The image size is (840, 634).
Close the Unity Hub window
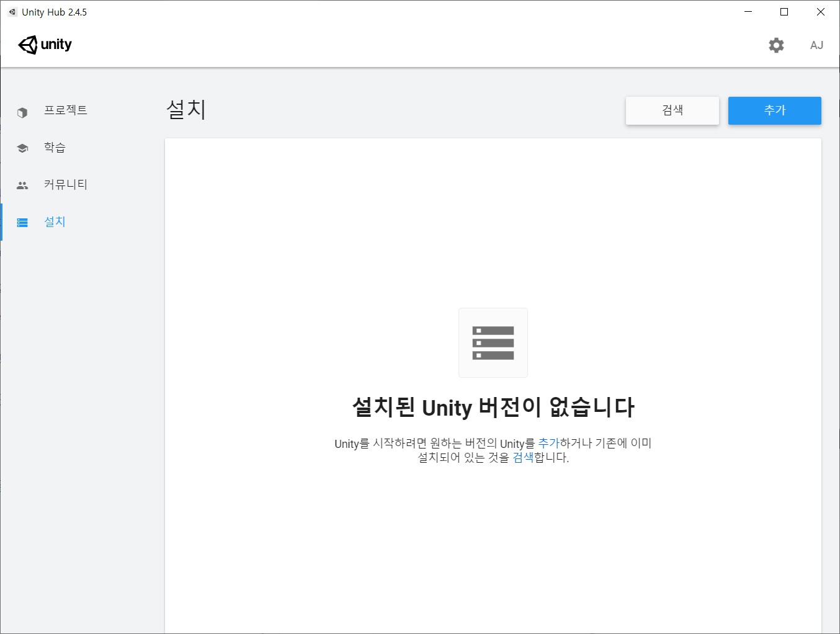click(x=821, y=12)
